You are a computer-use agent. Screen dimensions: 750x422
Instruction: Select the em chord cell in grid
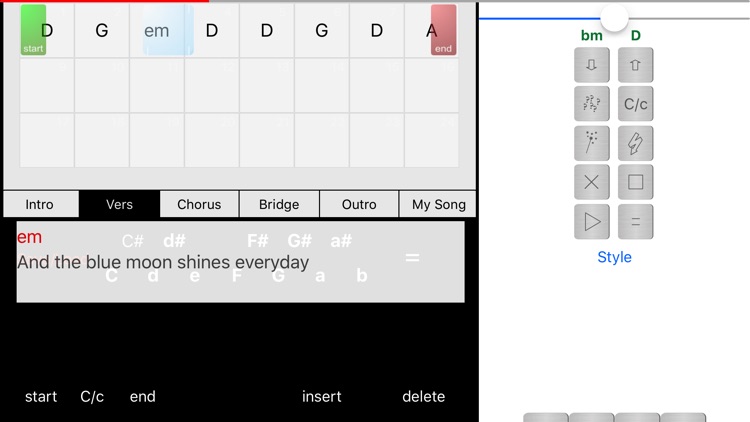(157, 30)
